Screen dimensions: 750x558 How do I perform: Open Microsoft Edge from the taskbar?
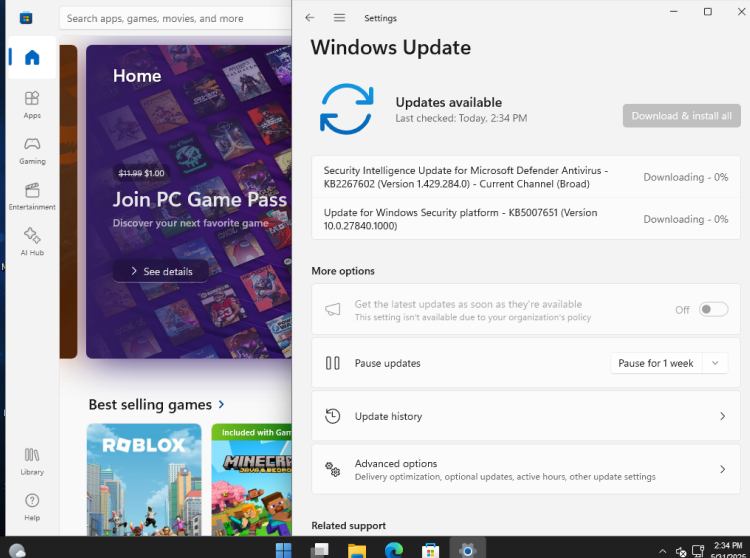tap(394, 550)
